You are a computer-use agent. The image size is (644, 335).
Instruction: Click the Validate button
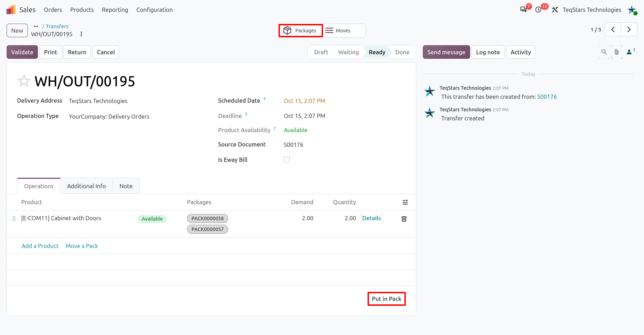point(22,52)
